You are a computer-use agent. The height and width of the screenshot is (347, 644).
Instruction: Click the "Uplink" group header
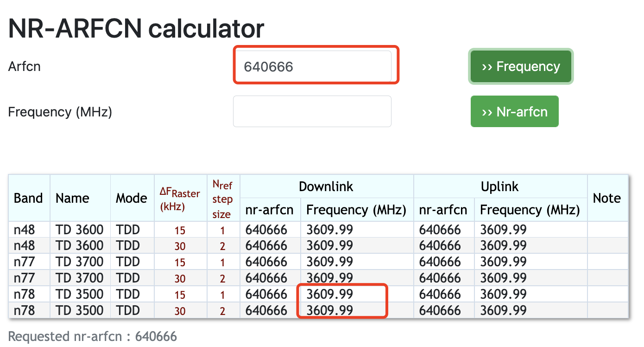point(500,186)
